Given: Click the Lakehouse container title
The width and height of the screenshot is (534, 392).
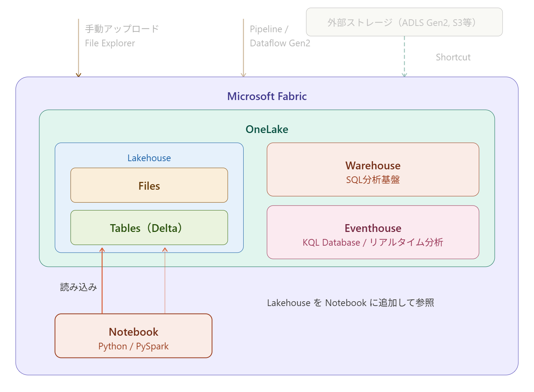Looking at the screenshot, I should [x=149, y=158].
